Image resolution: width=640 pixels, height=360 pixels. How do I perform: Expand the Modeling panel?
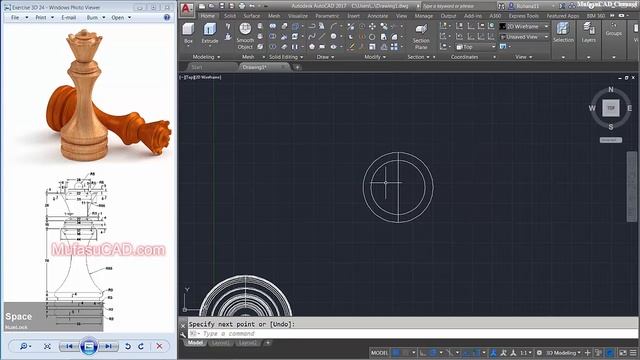pyautogui.click(x=206, y=57)
